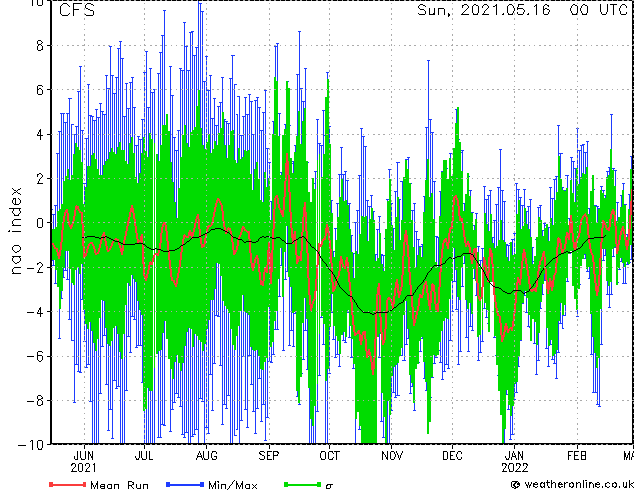Click the SEP month axis label
Image resolution: width=634 pixels, height=490 pixels.
[268, 456]
